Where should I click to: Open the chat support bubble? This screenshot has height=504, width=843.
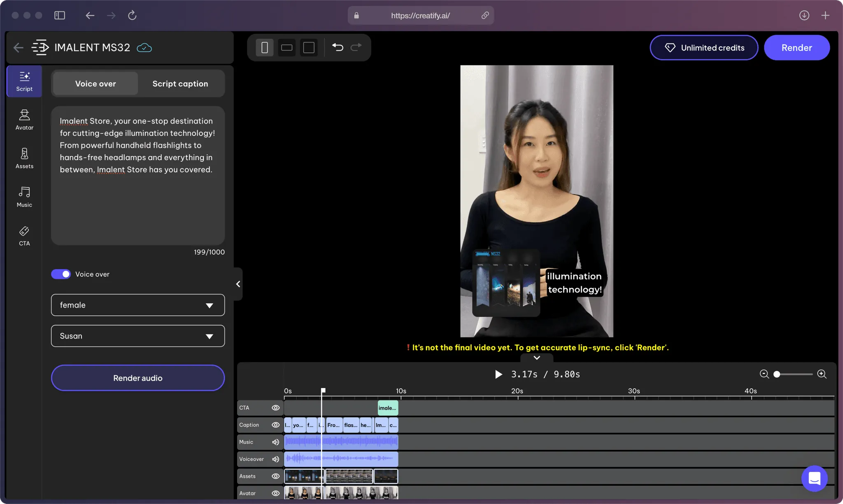[x=814, y=478]
